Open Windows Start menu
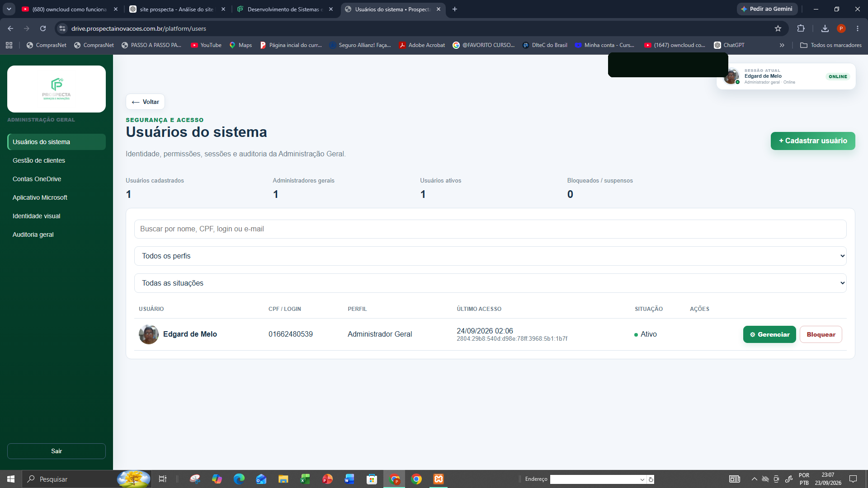 click(11, 479)
